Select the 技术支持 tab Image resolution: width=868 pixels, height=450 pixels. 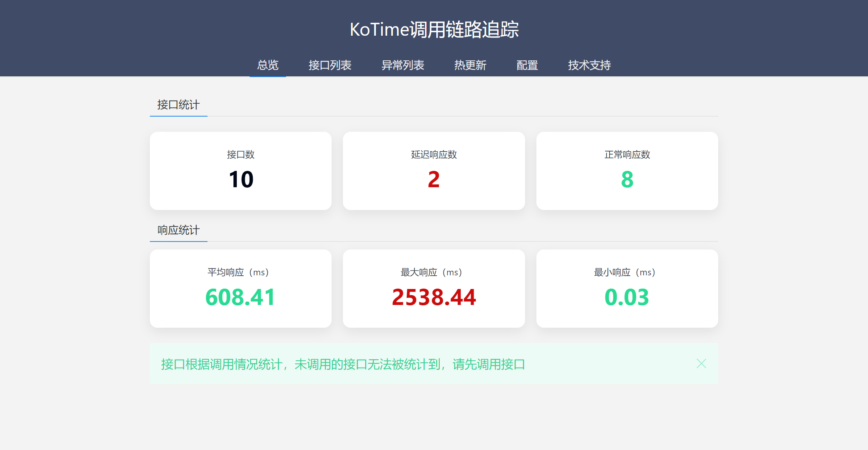[589, 65]
